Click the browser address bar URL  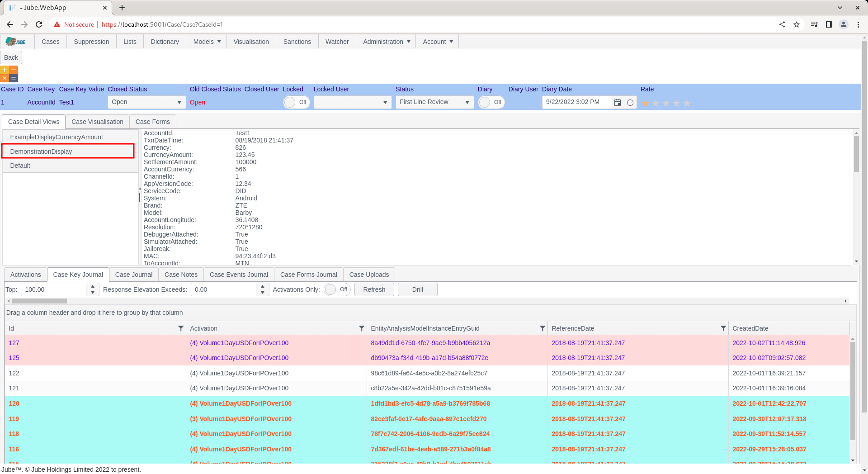pos(162,24)
